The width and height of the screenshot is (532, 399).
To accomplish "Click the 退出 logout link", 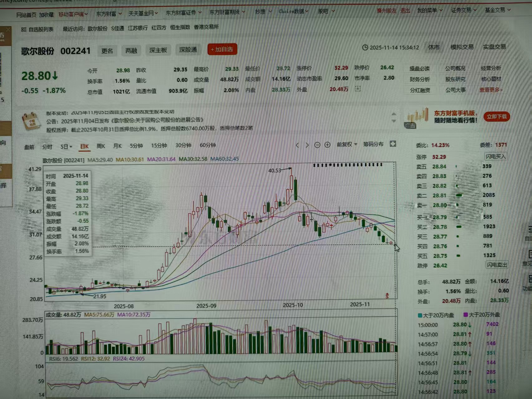I will [405, 11].
